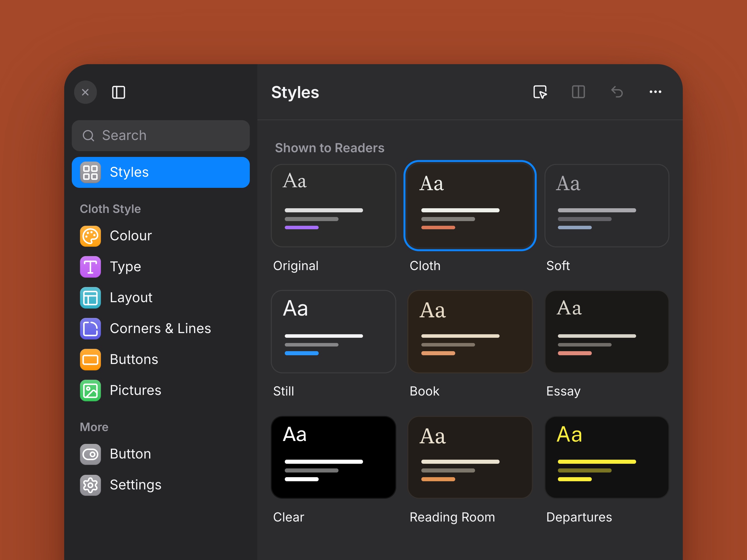747x560 pixels.
Task: Click the Cloth Style section header
Action: (110, 209)
